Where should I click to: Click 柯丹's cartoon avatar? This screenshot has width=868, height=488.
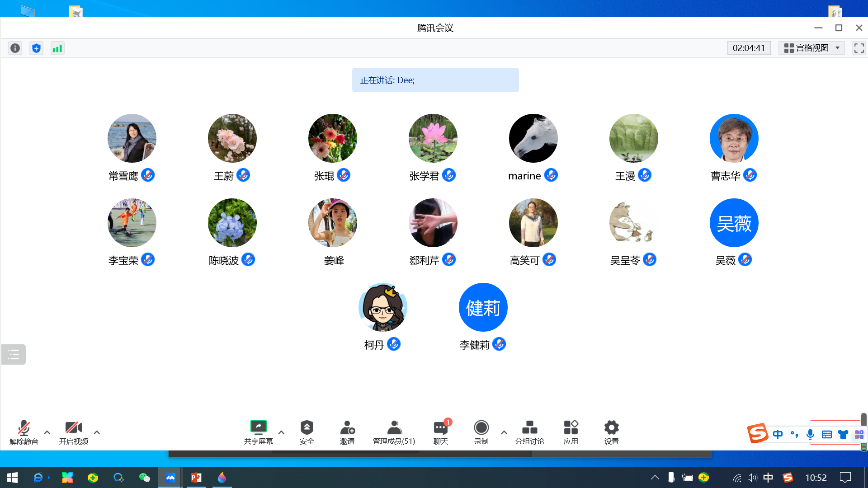point(383,307)
